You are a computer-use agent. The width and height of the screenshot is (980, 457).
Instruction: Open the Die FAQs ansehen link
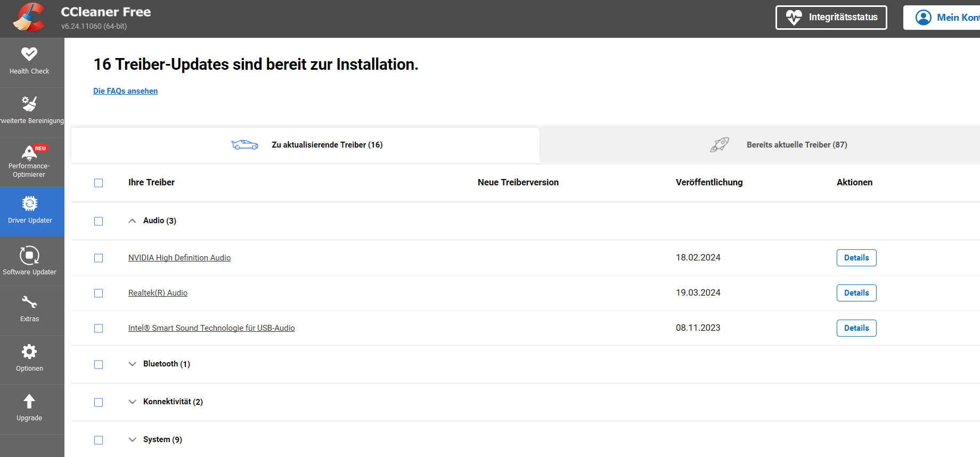point(125,91)
